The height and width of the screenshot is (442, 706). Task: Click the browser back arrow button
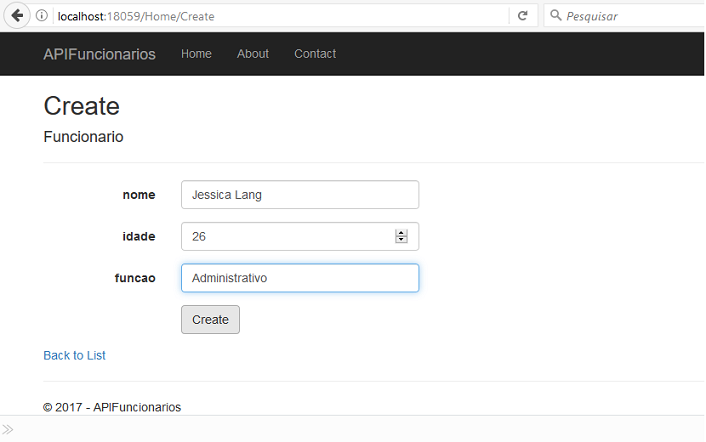pyautogui.click(x=17, y=16)
